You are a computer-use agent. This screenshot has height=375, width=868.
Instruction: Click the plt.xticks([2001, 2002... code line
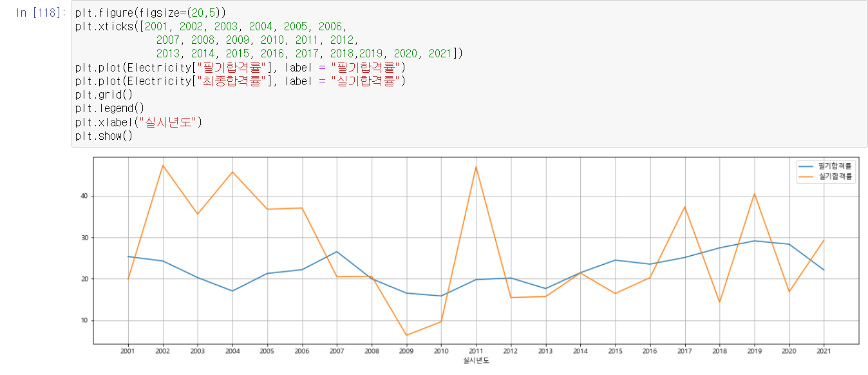click(211, 26)
